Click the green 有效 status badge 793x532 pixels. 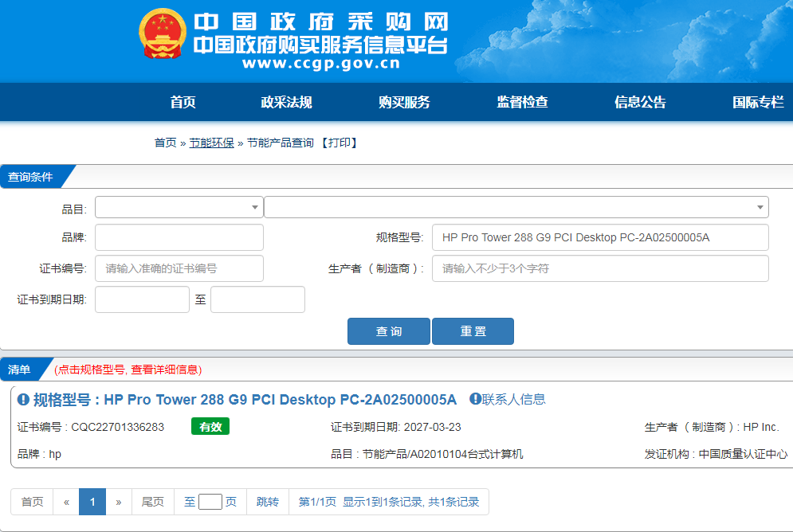[x=210, y=426]
